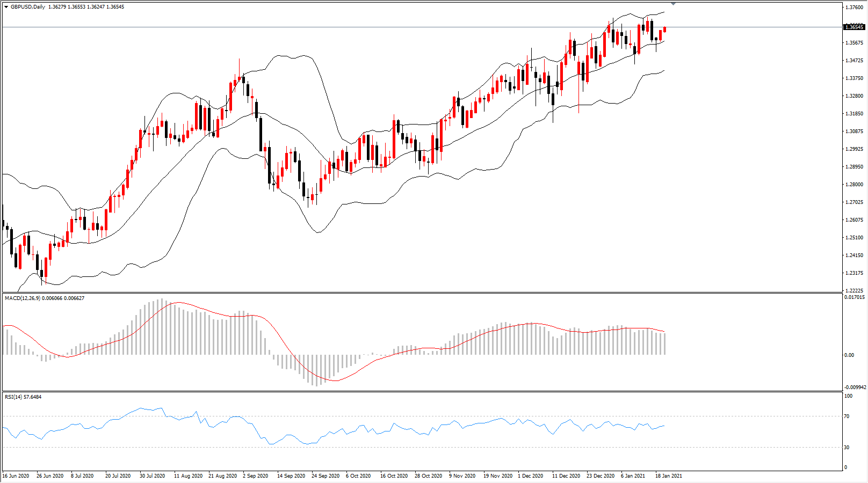Click the 14 Sep 2020 date label
868x483 pixels.
click(291, 475)
